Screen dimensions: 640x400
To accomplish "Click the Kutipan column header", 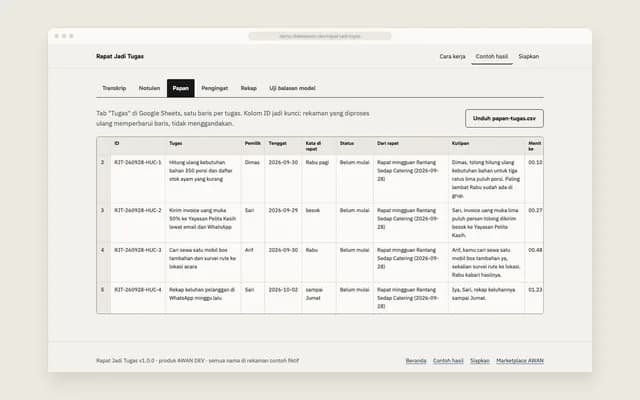I will (x=486, y=146).
